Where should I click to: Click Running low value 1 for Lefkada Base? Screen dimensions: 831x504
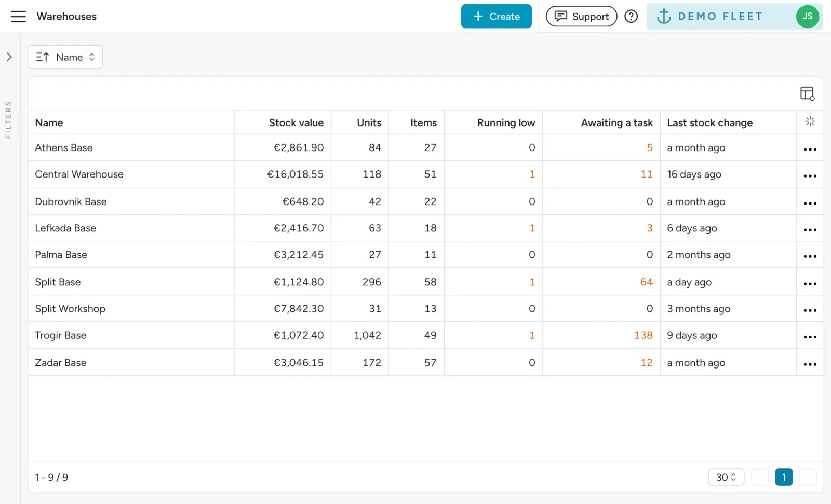click(x=532, y=228)
